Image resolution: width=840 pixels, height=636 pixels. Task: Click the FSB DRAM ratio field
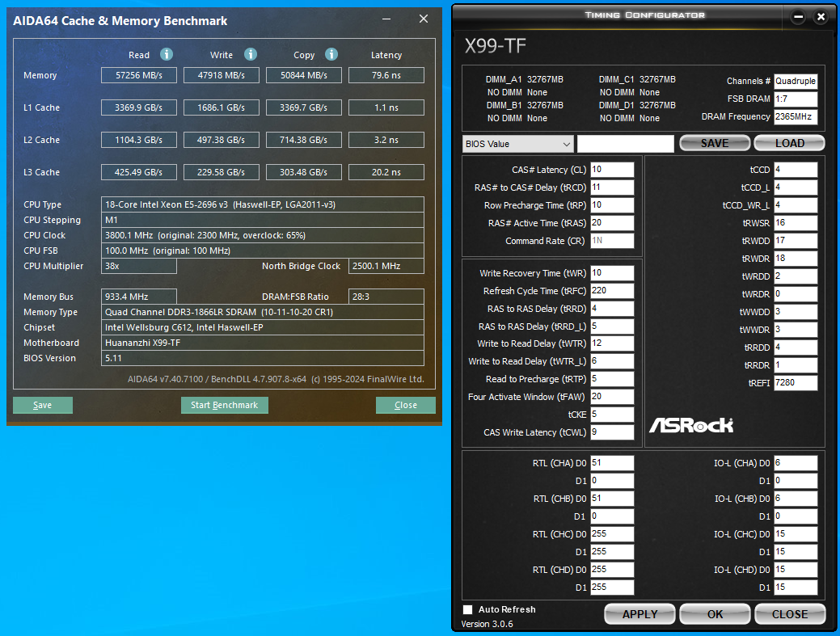[x=796, y=99]
